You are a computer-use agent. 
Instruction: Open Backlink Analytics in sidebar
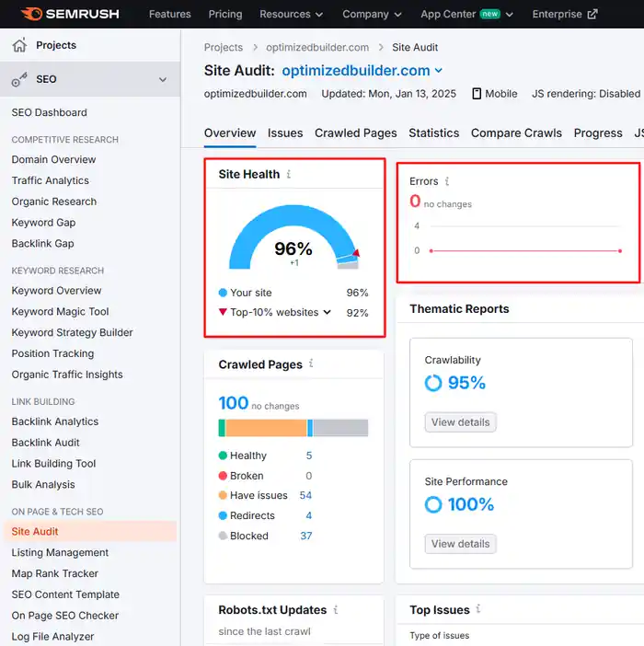(55, 421)
